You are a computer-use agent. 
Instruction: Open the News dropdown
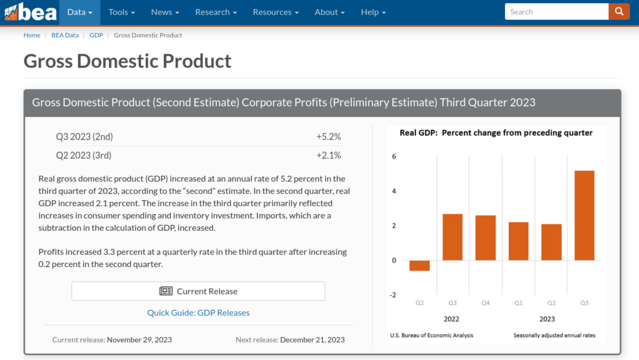[165, 12]
